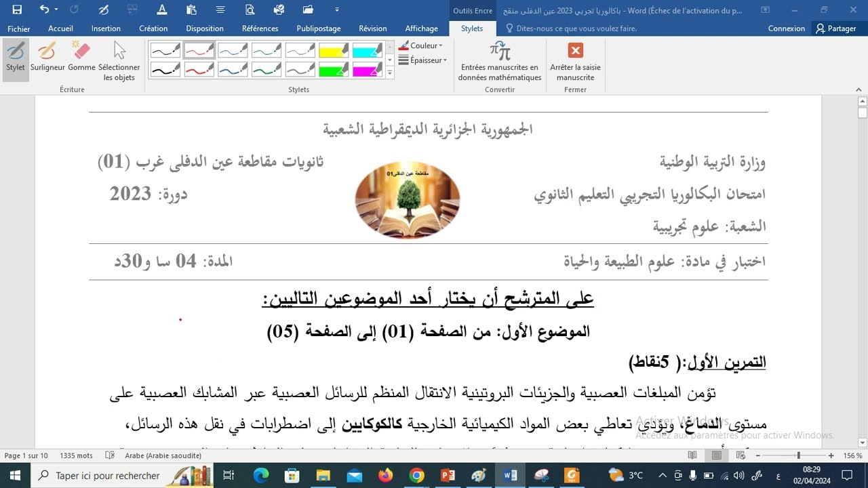Switch to the Révision tab

(373, 28)
